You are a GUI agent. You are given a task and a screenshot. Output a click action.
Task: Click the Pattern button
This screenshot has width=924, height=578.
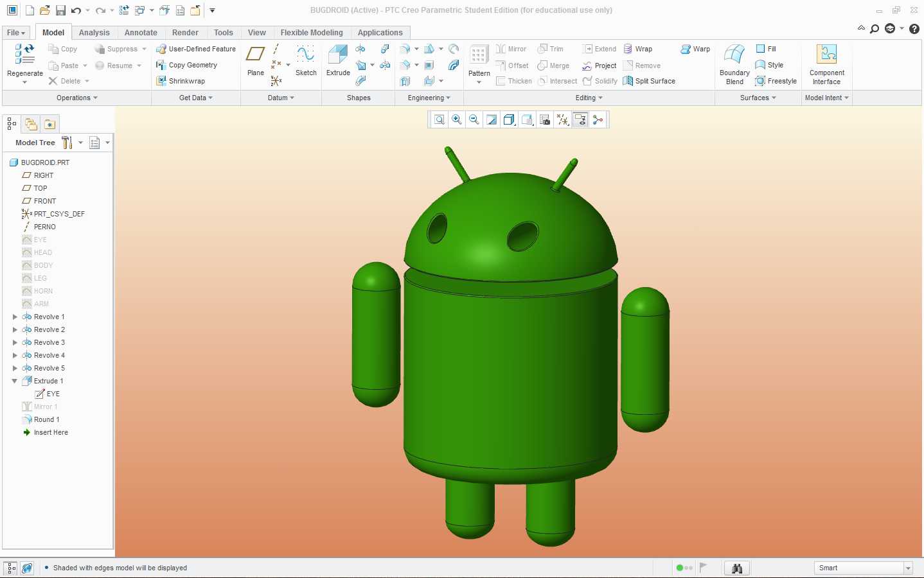[x=479, y=64]
